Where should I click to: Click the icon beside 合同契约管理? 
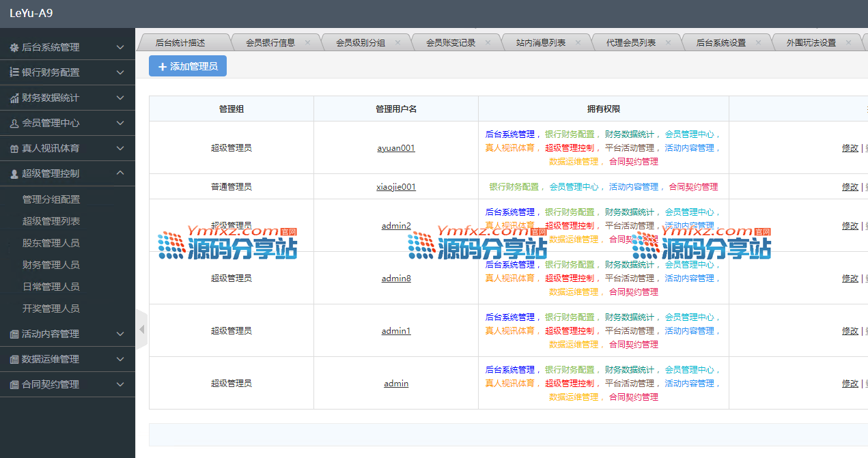pos(14,385)
